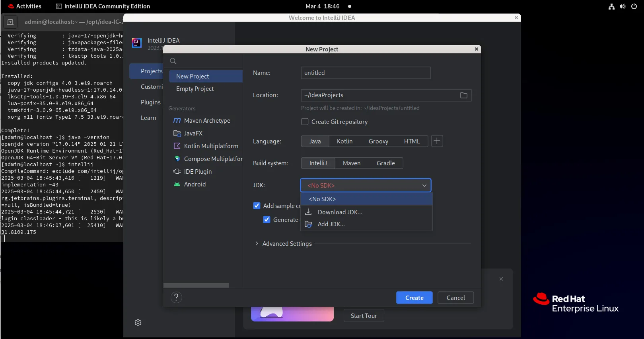Viewport: 644px width, 339px height.
Task: Click the IntelliJ IDEA logo icon
Action: pyautogui.click(x=137, y=43)
